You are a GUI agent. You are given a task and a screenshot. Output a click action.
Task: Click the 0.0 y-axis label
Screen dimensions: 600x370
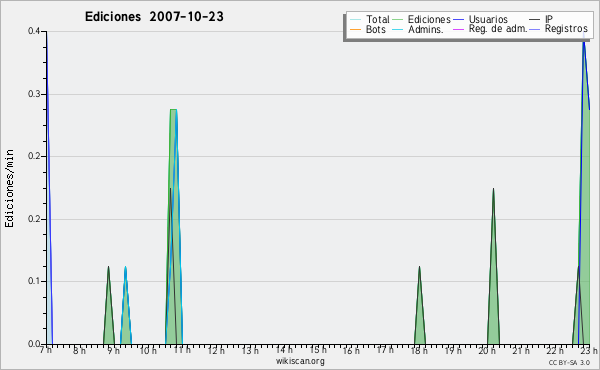[34, 344]
